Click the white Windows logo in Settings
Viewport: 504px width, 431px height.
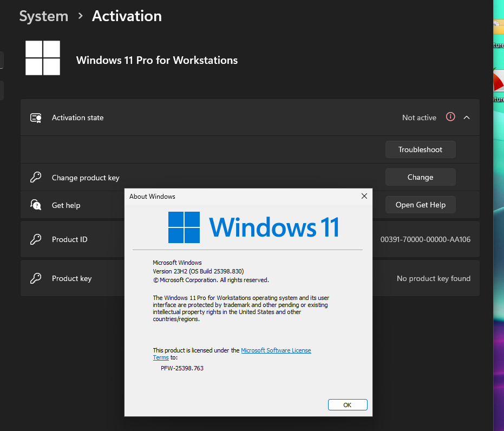(x=43, y=58)
